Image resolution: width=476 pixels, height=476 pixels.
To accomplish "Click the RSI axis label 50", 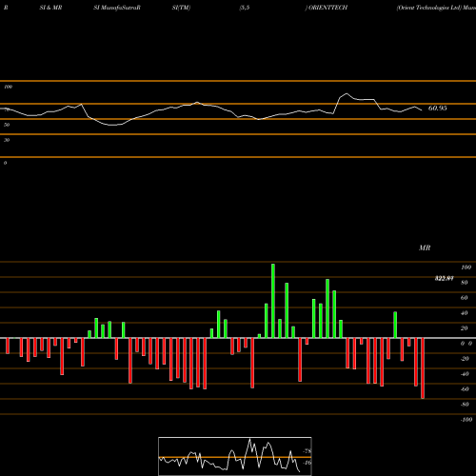I will click(7, 125).
